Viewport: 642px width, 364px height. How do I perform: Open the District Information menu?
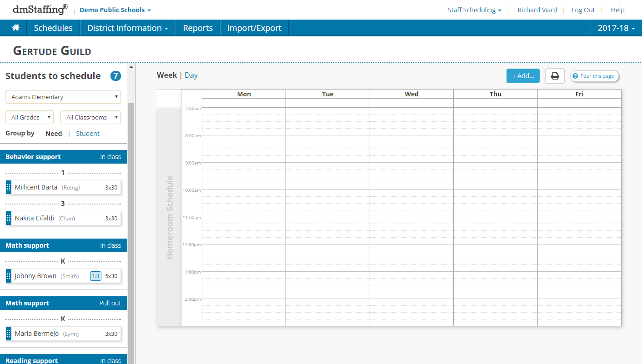pos(127,28)
